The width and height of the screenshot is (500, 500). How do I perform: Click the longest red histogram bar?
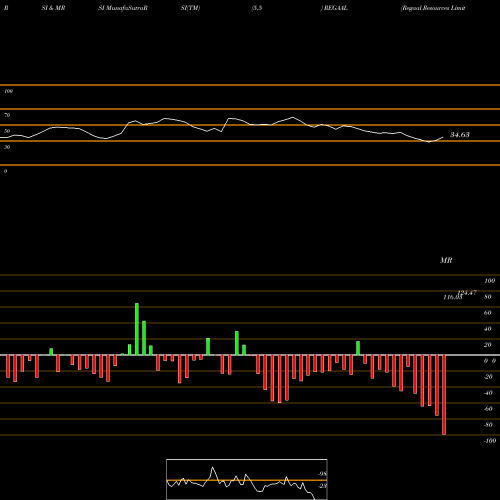[444, 395]
